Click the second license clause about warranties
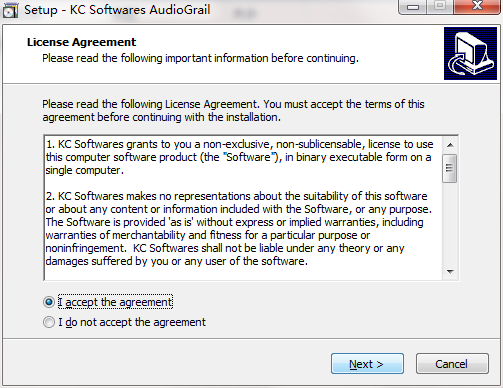 (239, 229)
